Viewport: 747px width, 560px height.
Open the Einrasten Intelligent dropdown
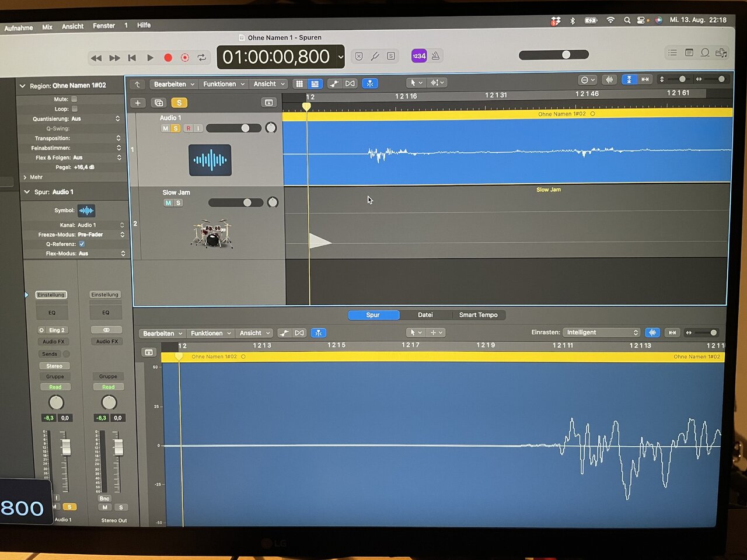click(602, 332)
